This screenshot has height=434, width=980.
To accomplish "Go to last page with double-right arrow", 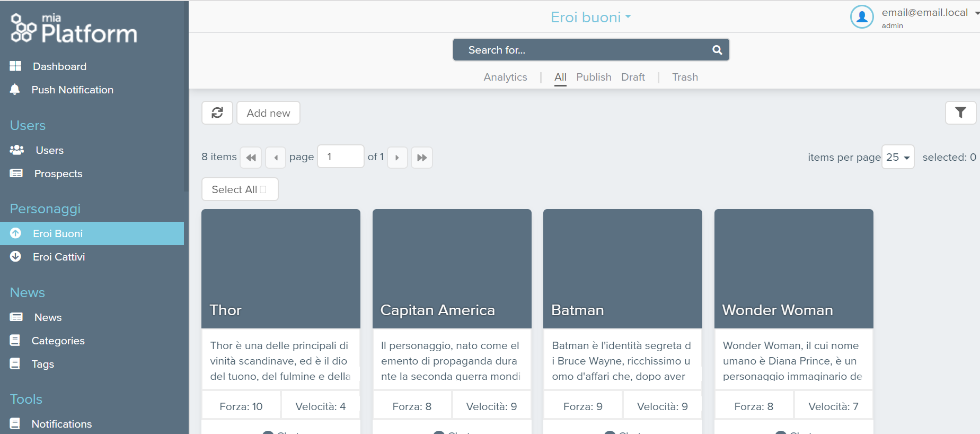I will (422, 158).
